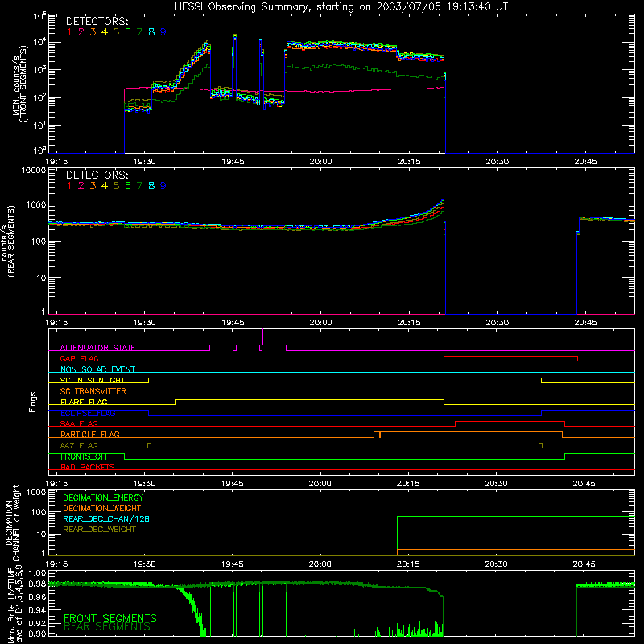Select the 'SC TRANSMITTER' flag label
Image resolution: width=644 pixels, height=644 pixels.
pyautogui.click(x=93, y=391)
